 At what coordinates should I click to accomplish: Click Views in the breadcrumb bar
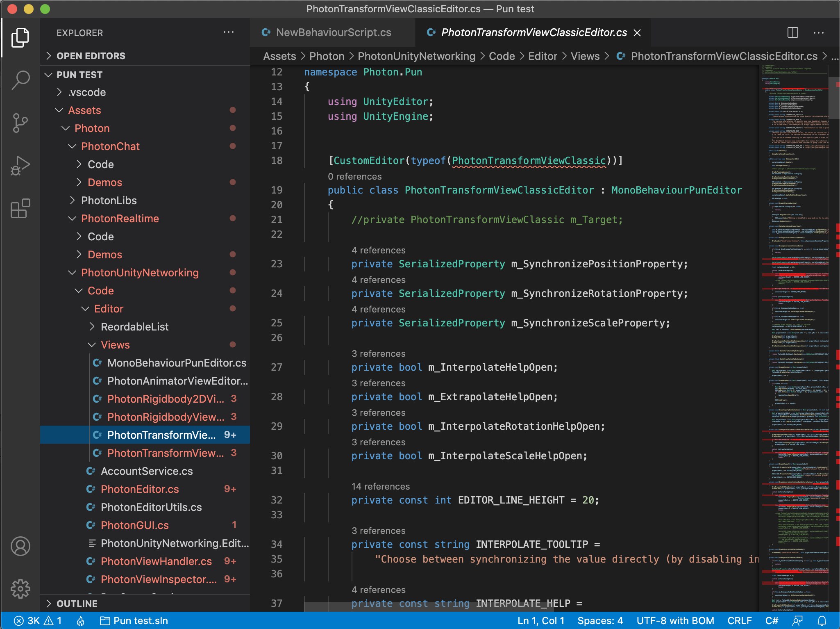point(585,56)
